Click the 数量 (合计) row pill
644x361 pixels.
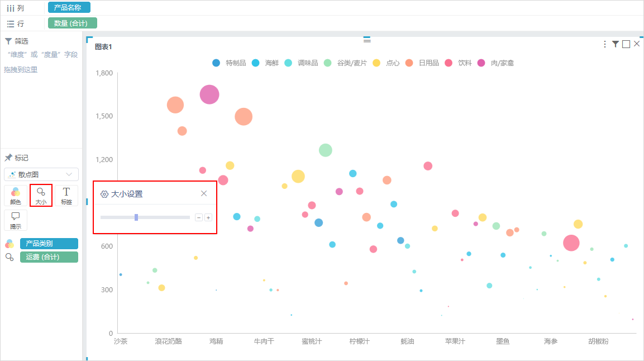[x=72, y=23]
